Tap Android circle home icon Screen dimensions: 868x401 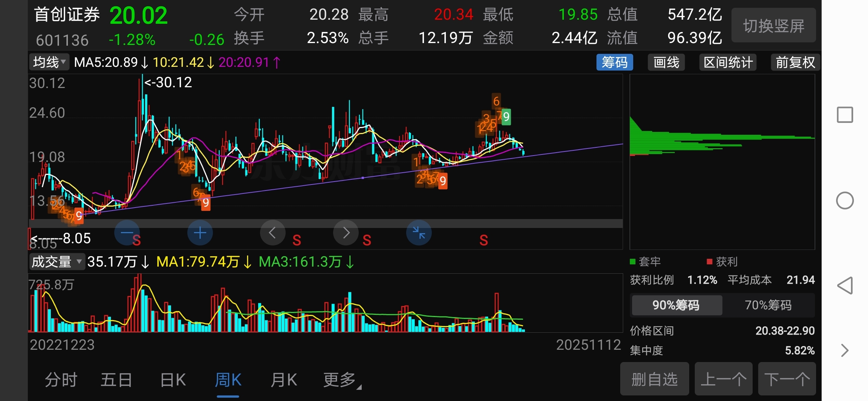(x=845, y=201)
